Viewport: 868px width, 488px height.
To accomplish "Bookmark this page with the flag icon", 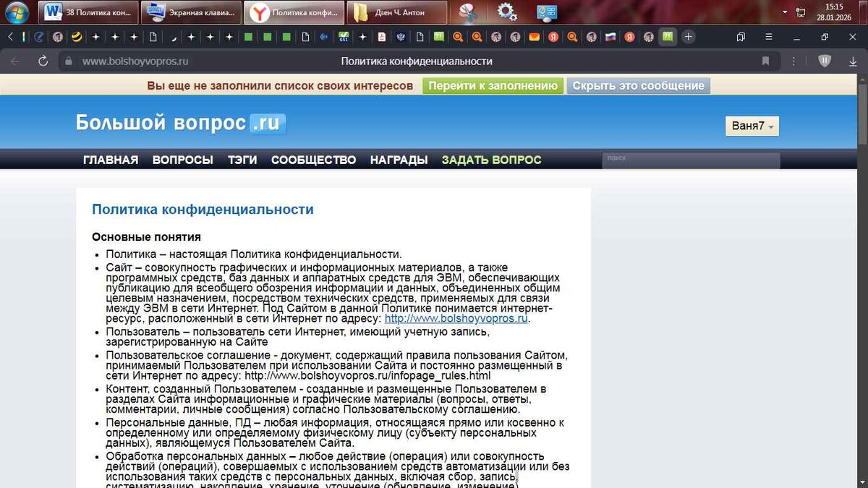I will click(765, 61).
